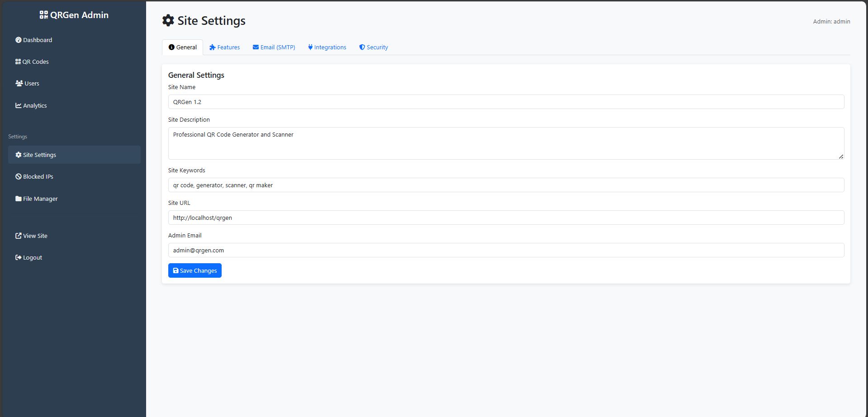Open the Security tab
Viewport: 868px width, 417px height.
(374, 47)
